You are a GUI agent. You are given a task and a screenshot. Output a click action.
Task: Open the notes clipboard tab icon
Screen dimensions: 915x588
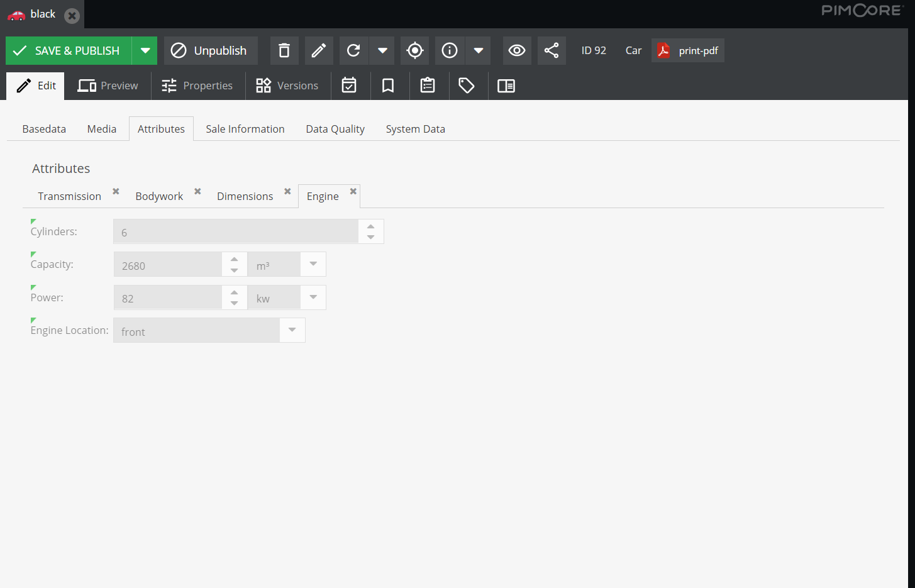428,86
